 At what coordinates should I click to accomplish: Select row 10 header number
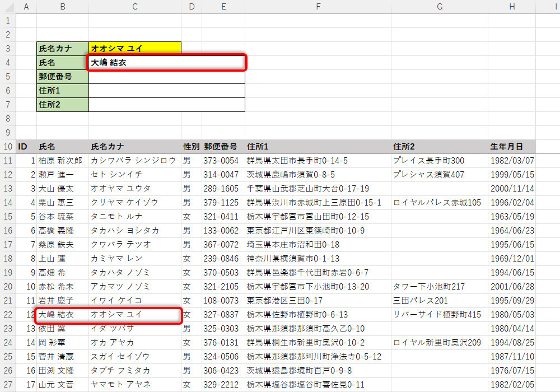pyautogui.click(x=8, y=146)
